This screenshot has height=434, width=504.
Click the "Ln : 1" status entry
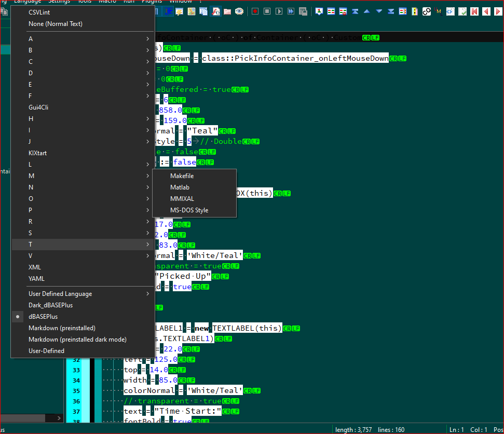pos(456,430)
